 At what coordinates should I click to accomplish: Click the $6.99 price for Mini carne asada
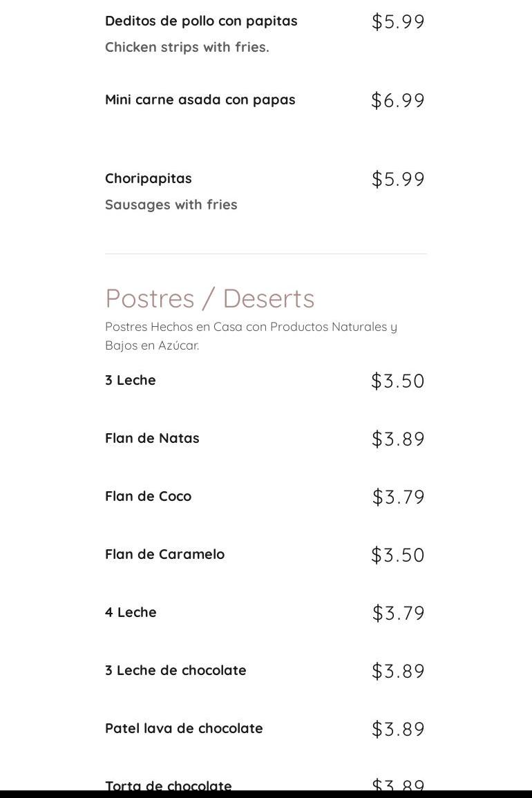pyautogui.click(x=397, y=101)
